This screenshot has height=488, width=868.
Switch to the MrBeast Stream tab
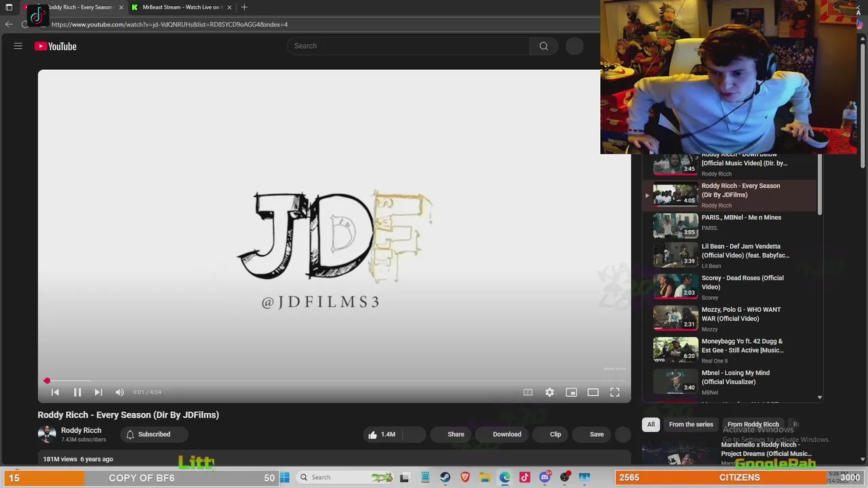[181, 7]
